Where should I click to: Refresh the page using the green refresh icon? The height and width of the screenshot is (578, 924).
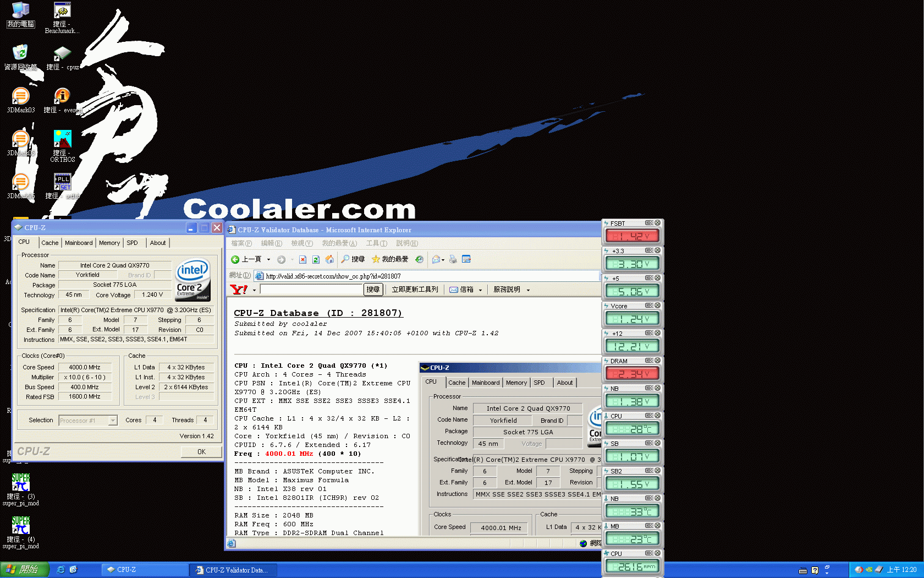[x=316, y=259]
